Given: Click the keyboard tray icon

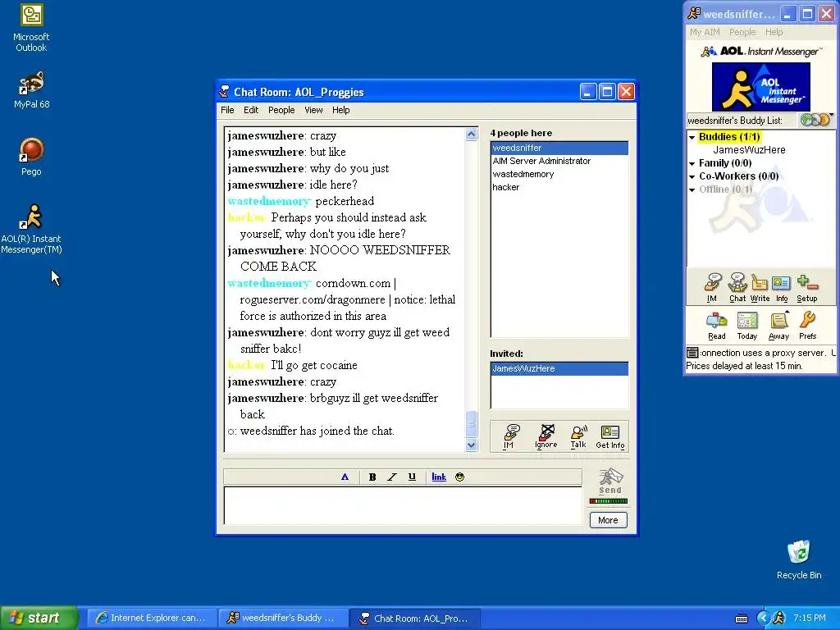Looking at the screenshot, I should click(742, 619).
